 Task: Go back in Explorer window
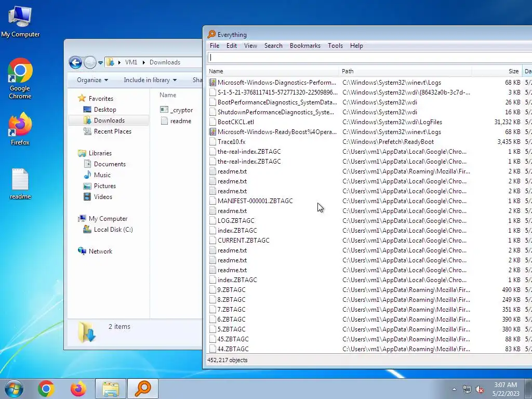(75, 62)
